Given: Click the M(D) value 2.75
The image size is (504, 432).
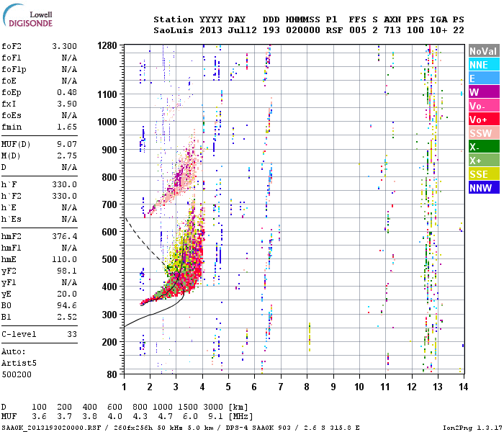Looking at the screenshot, I should pyautogui.click(x=67, y=156).
